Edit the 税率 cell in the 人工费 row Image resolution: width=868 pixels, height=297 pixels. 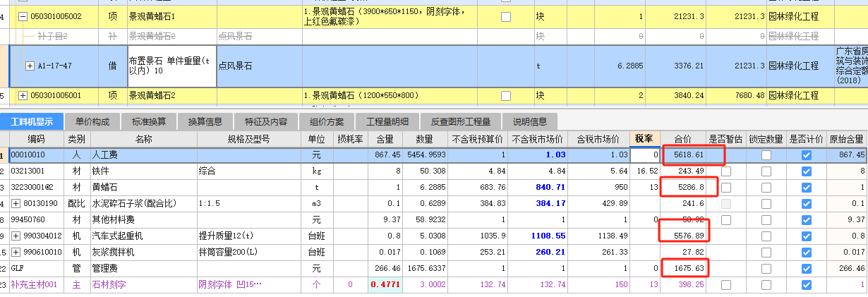(644, 154)
